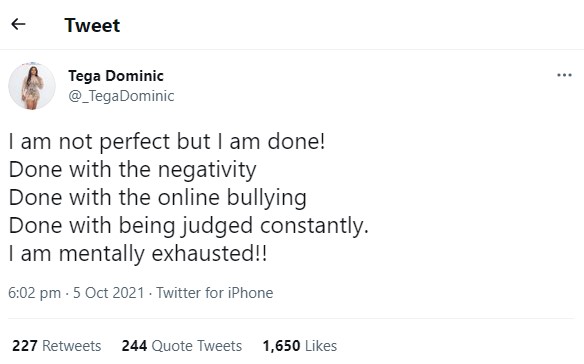Click the line "I am mentally exhausted!!"
The image size is (584, 364).
(138, 254)
